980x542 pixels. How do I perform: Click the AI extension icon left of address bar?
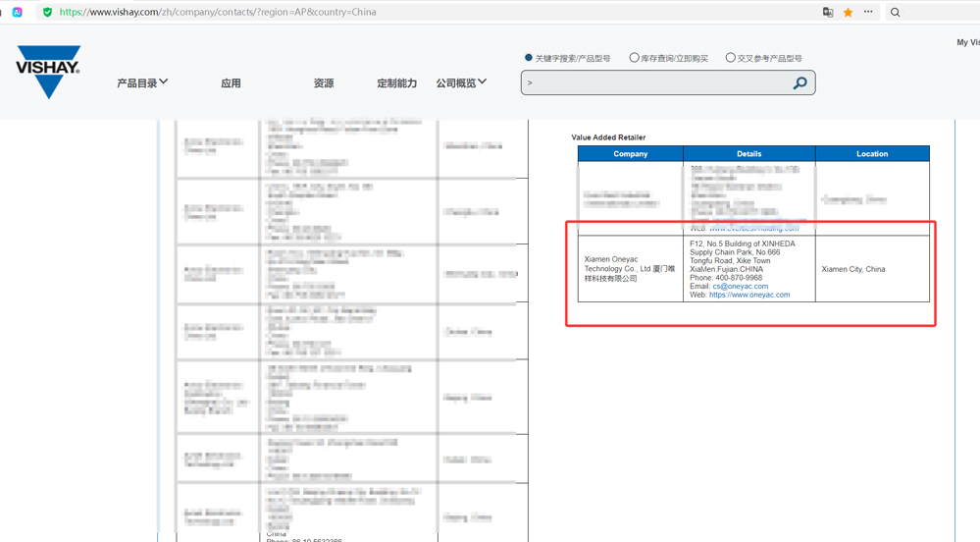18,12
